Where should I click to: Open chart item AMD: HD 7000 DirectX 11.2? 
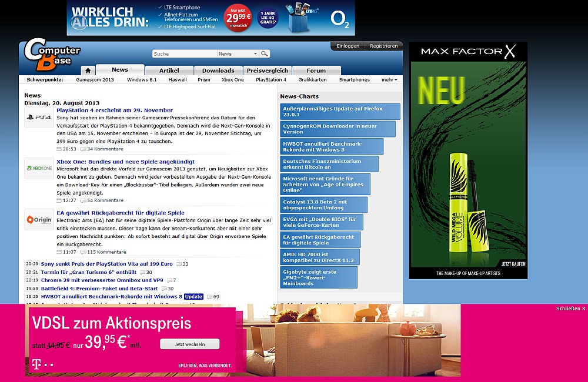tap(320, 257)
